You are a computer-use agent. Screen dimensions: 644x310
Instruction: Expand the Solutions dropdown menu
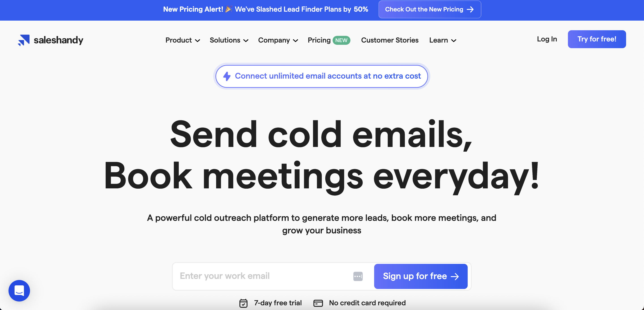pos(229,40)
